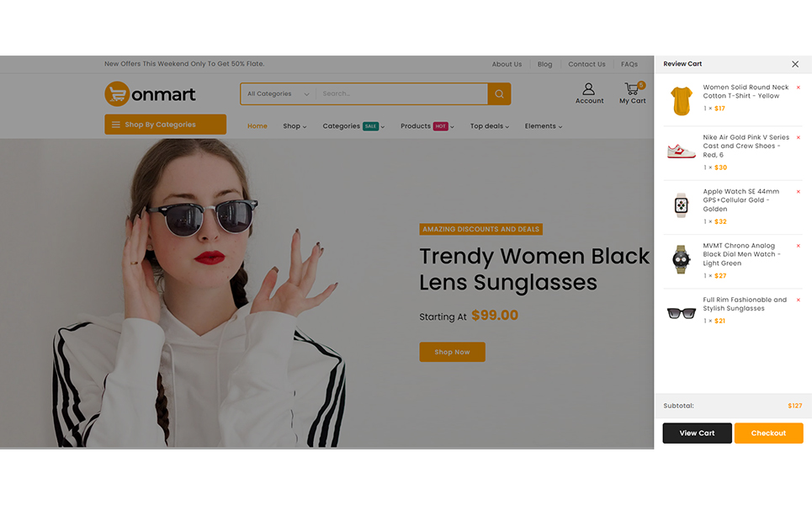The height and width of the screenshot is (505, 812).
Task: Expand the Shop menu
Action: point(295,126)
